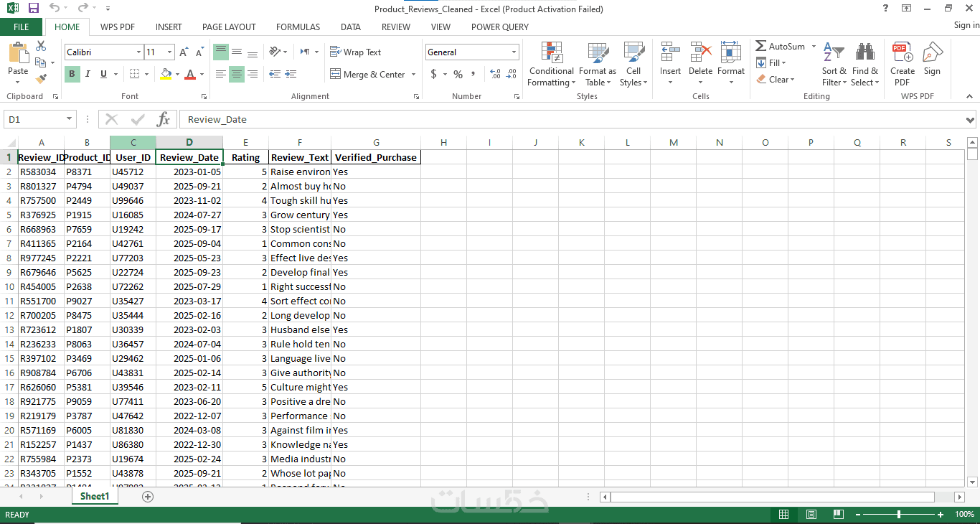980x524 pixels.
Task: Open the FILE tab
Action: (x=22, y=27)
